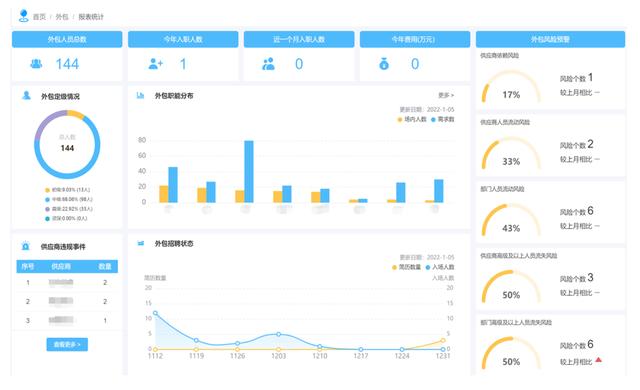Click the location pin icon in breadcrumb
640x390 pixels.
pyautogui.click(x=24, y=16)
